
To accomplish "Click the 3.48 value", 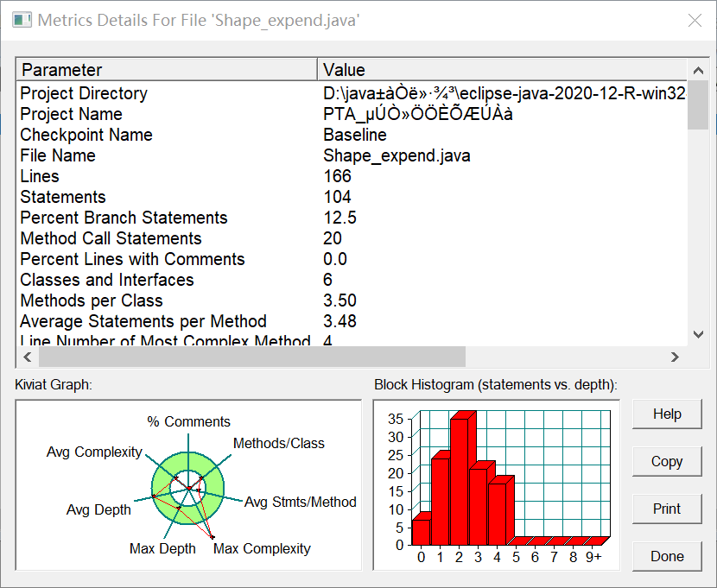I will coord(339,321).
